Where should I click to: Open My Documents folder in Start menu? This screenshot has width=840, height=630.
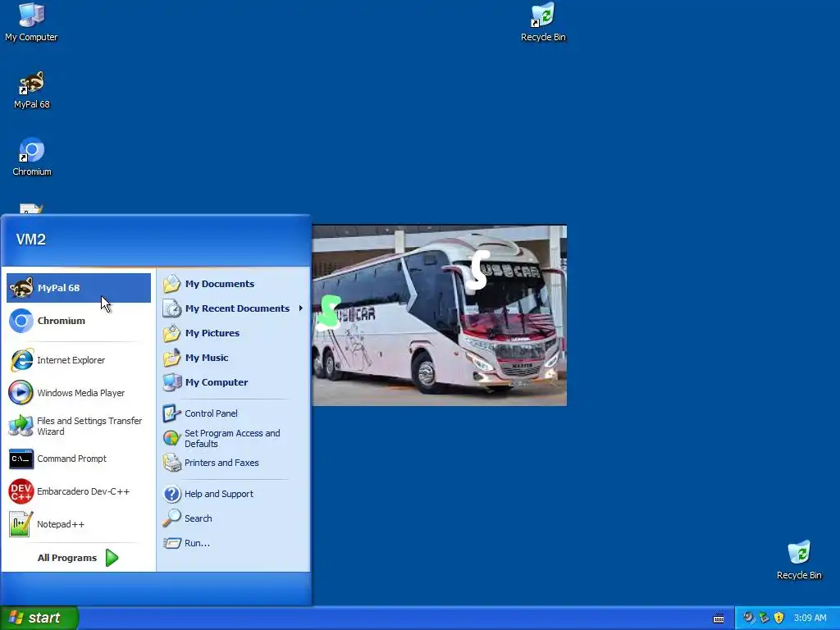(233, 284)
